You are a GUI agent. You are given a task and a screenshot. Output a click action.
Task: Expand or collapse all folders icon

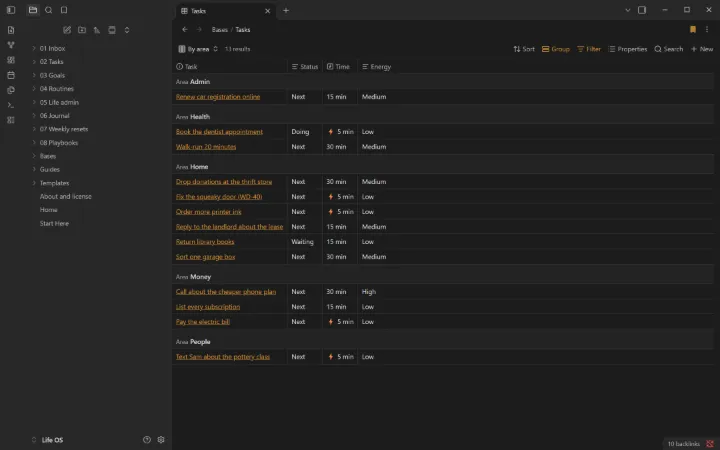coord(127,30)
